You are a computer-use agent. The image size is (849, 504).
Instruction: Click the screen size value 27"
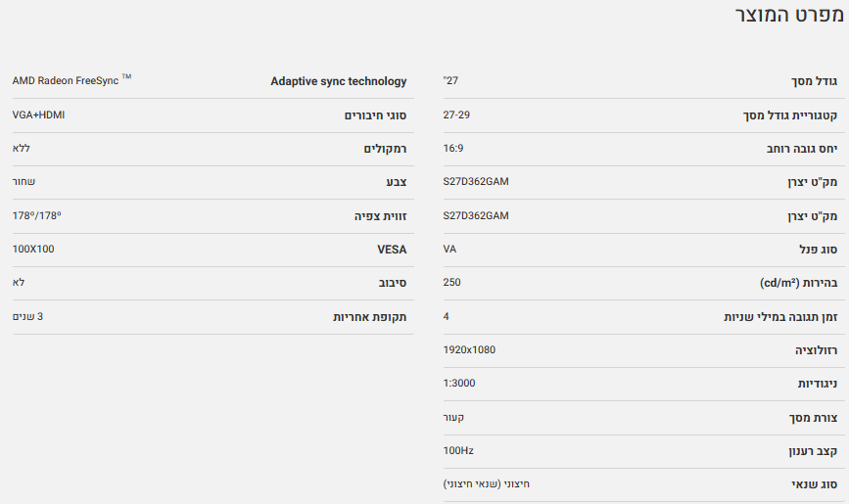pos(449,80)
